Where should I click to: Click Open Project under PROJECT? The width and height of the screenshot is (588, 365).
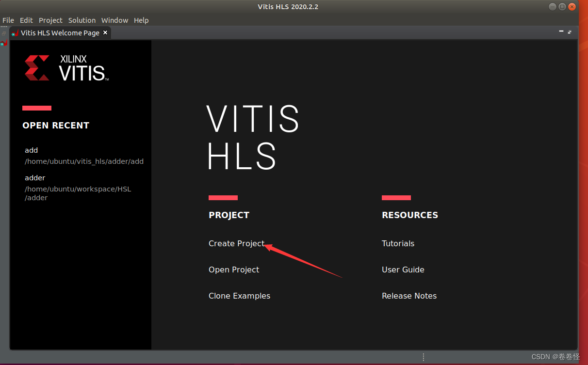234,270
